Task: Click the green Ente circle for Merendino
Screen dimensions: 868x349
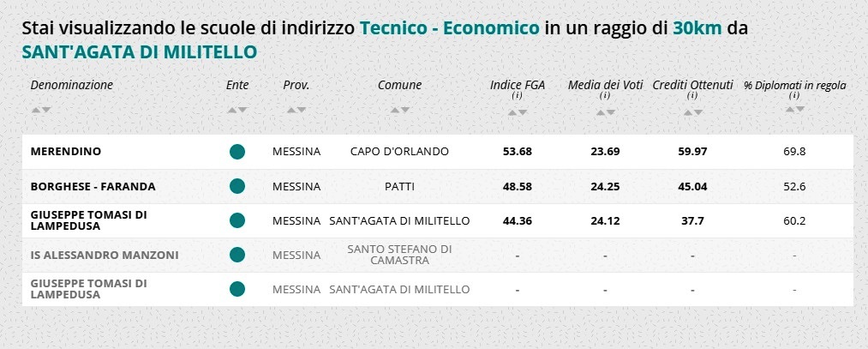Action: point(237,152)
